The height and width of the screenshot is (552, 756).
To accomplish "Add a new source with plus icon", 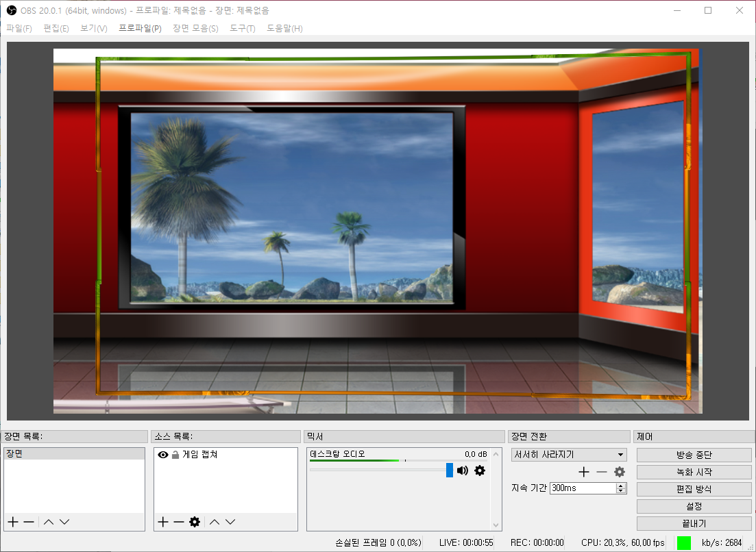I will 163,522.
